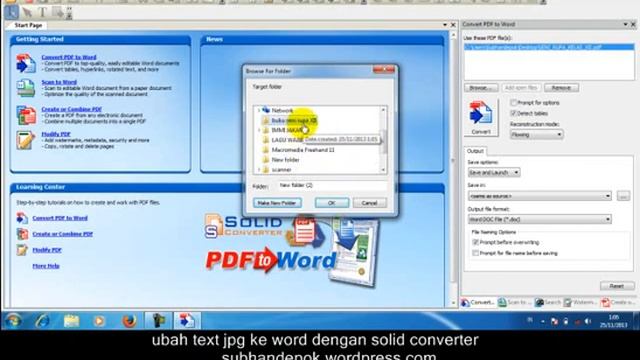This screenshot has height=360, width=640.
Task: Open Windows Media Player from taskbar
Action: point(99,321)
